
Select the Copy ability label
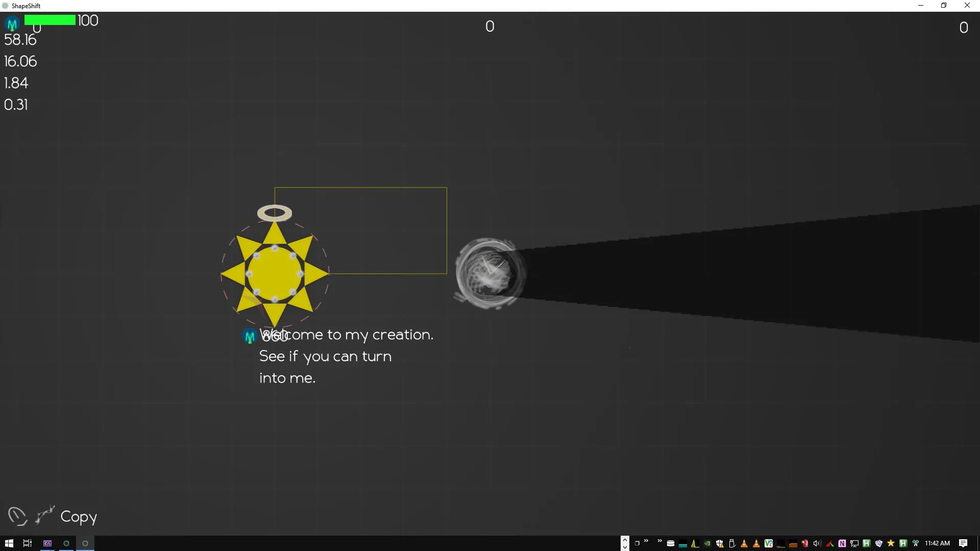(x=79, y=516)
